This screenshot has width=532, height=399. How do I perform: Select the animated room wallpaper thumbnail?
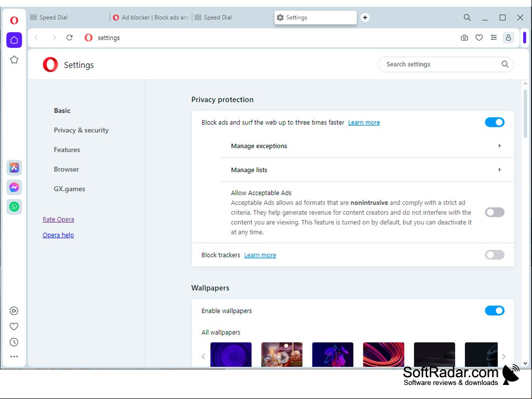coord(282,354)
